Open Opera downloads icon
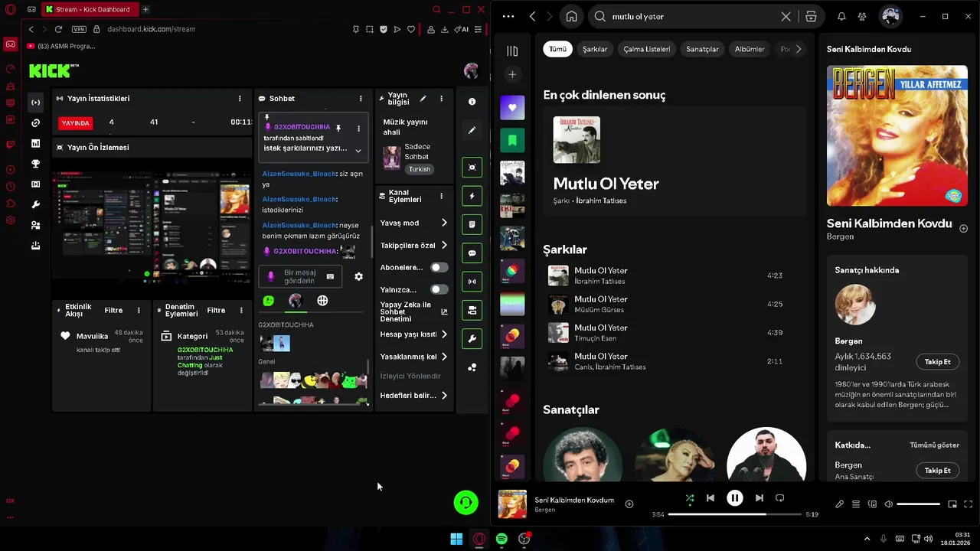 (445, 29)
